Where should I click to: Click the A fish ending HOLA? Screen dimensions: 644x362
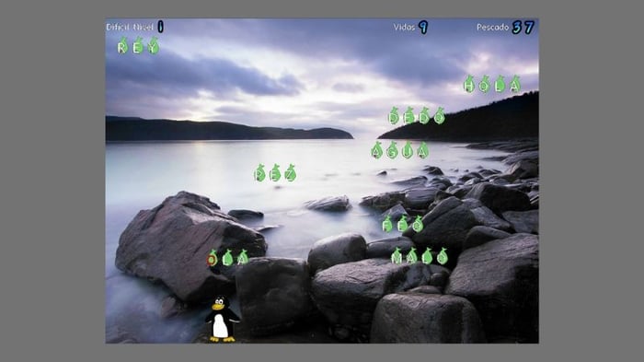pos(515,85)
